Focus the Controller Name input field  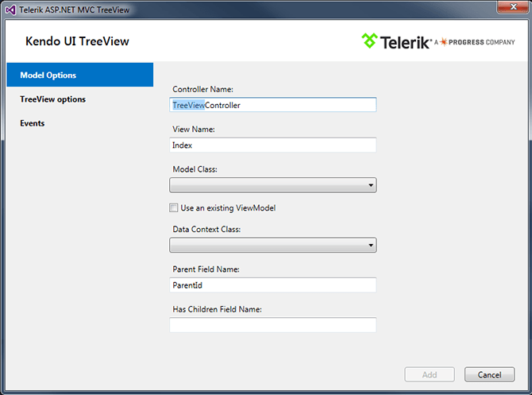click(x=273, y=105)
